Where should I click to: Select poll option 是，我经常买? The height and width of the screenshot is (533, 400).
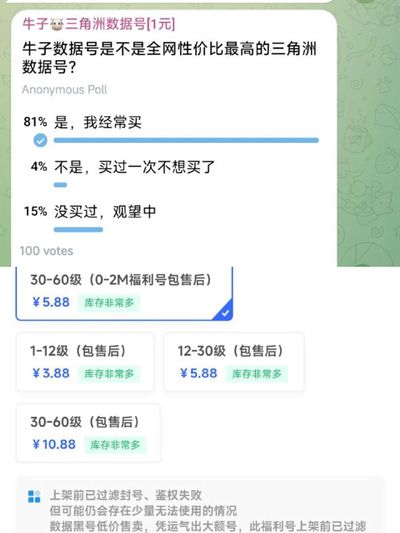(x=98, y=122)
